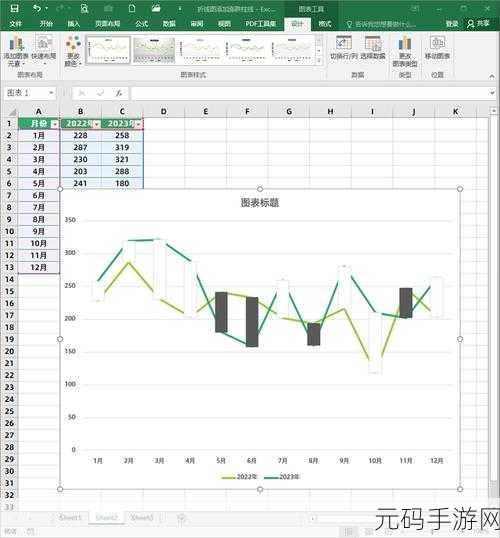The height and width of the screenshot is (538, 500).
Task: Click the formula bar Enter checkmark icon
Action: point(100,93)
